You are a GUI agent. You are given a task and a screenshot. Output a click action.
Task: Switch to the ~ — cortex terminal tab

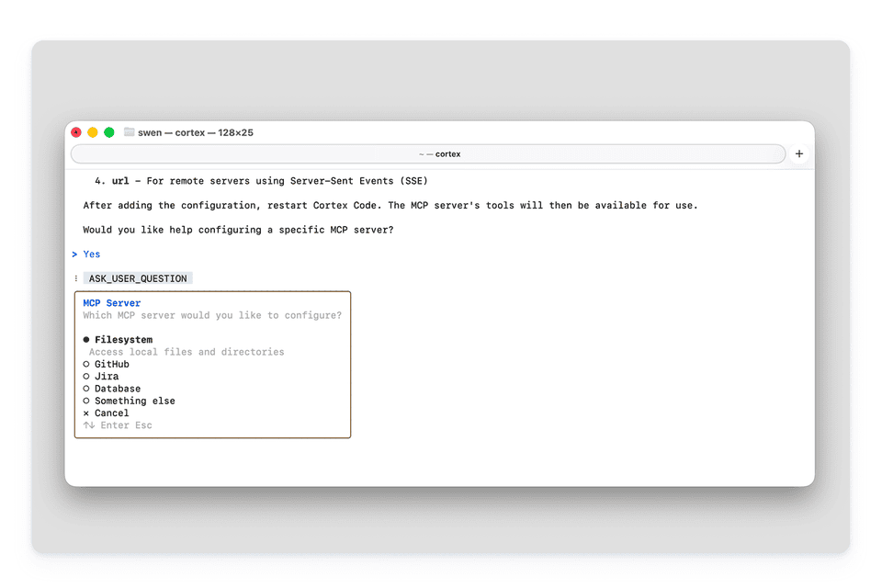[438, 153]
